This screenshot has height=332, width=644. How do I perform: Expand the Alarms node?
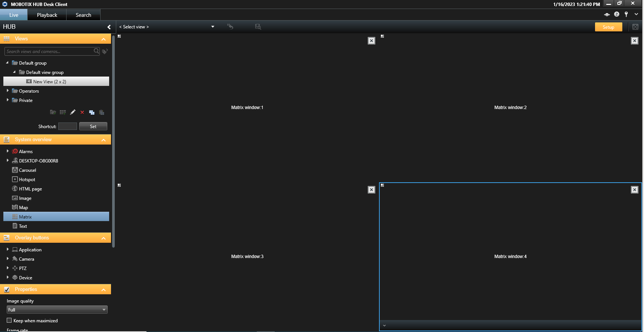point(7,151)
